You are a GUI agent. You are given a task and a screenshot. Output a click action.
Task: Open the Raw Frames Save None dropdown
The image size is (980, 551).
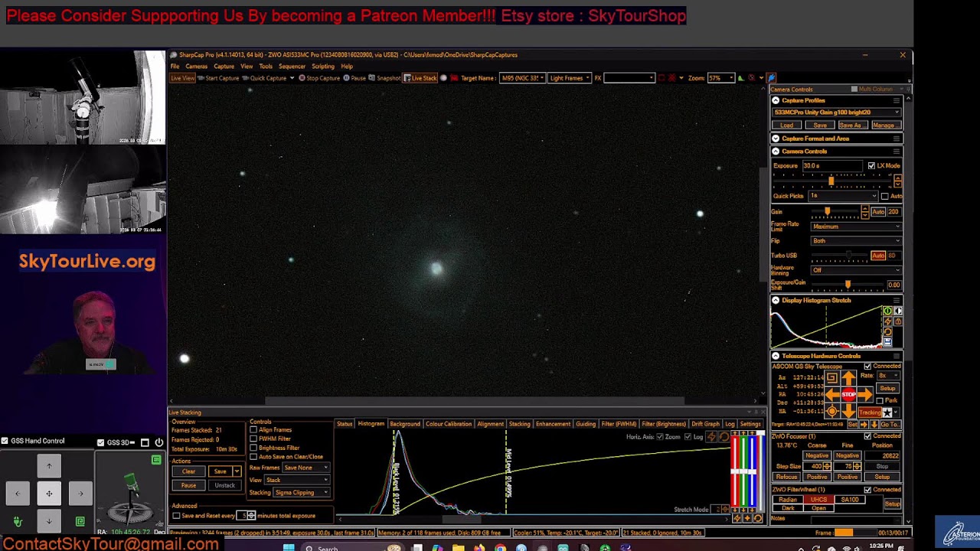pos(305,468)
